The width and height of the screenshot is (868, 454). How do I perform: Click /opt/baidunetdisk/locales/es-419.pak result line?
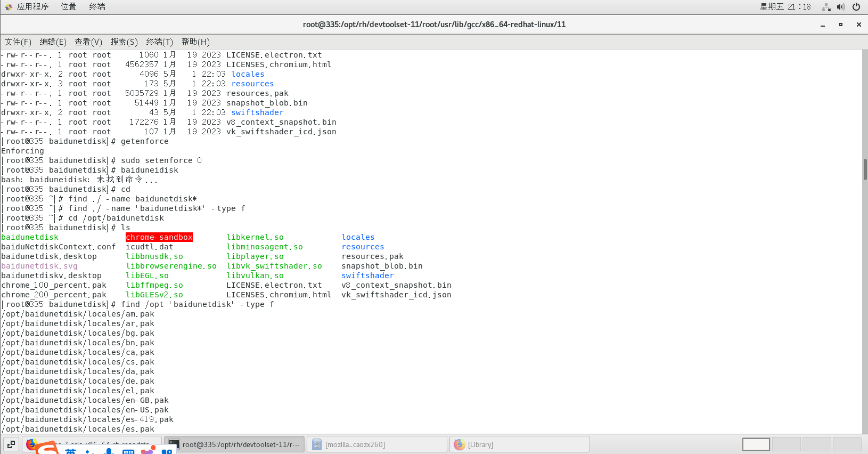pyautogui.click(x=87, y=419)
